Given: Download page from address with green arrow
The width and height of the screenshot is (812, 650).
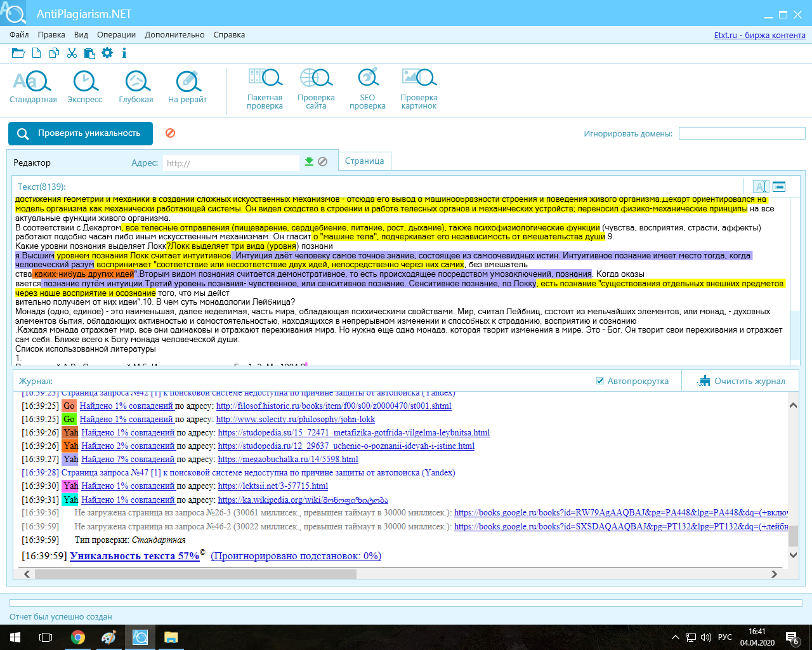Looking at the screenshot, I should click(x=309, y=162).
